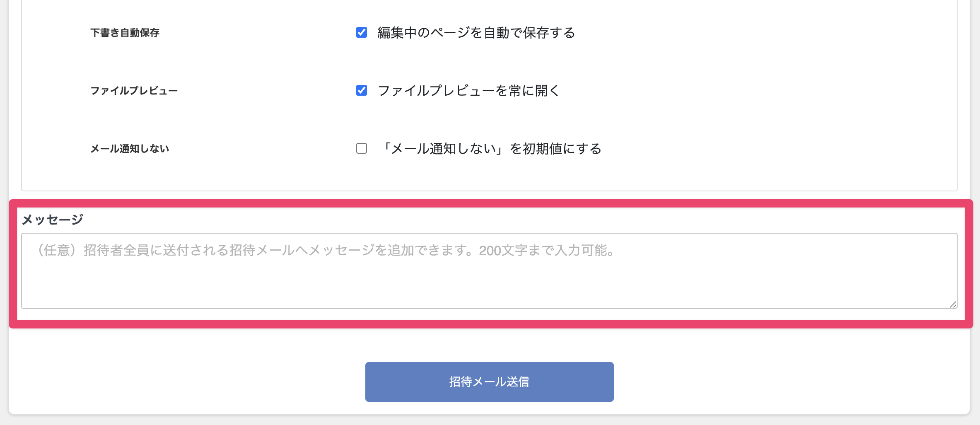Disable the always open file preview checkbox

click(x=362, y=90)
